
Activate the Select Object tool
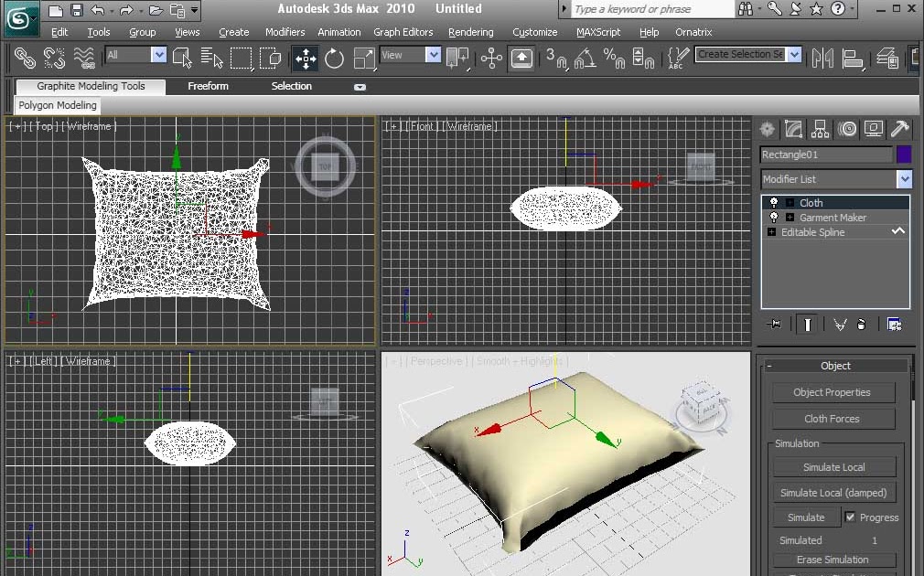(181, 58)
